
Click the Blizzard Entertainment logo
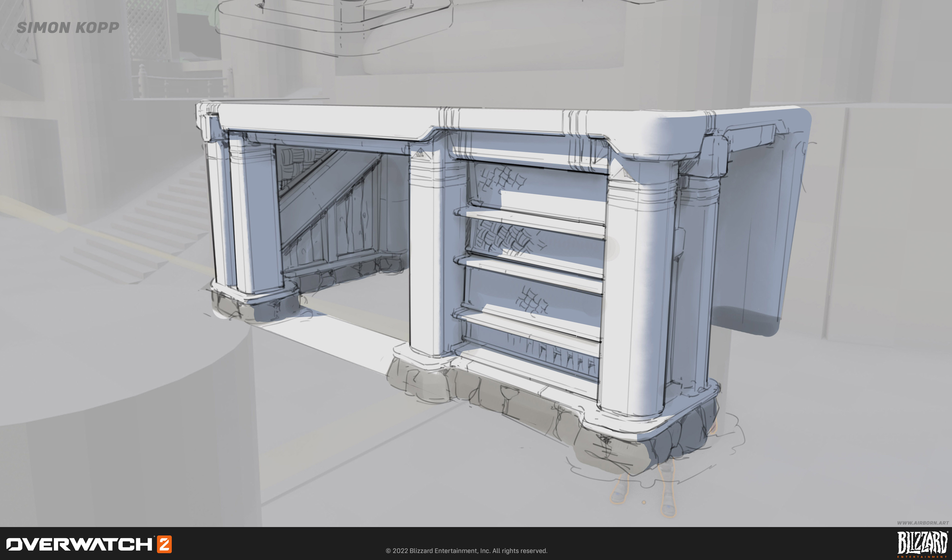tap(922, 544)
